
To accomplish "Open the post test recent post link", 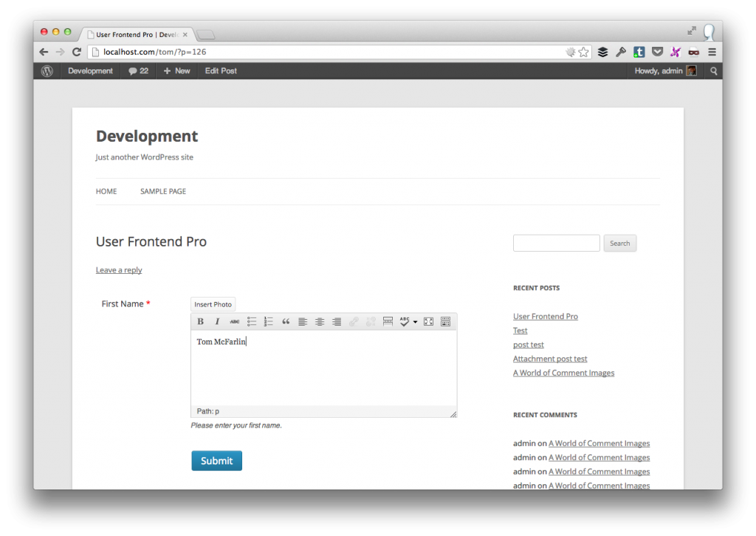I will 529,345.
